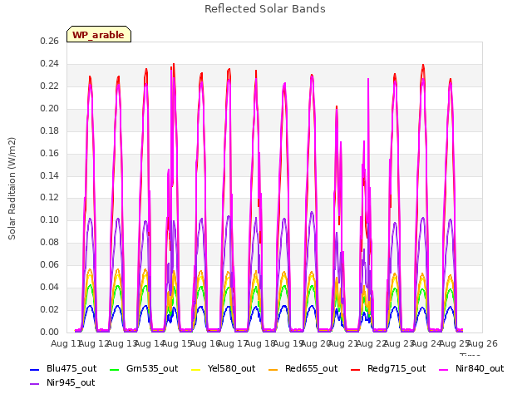Click the Nir840_out legend label
532x399 pixels.
point(480,368)
